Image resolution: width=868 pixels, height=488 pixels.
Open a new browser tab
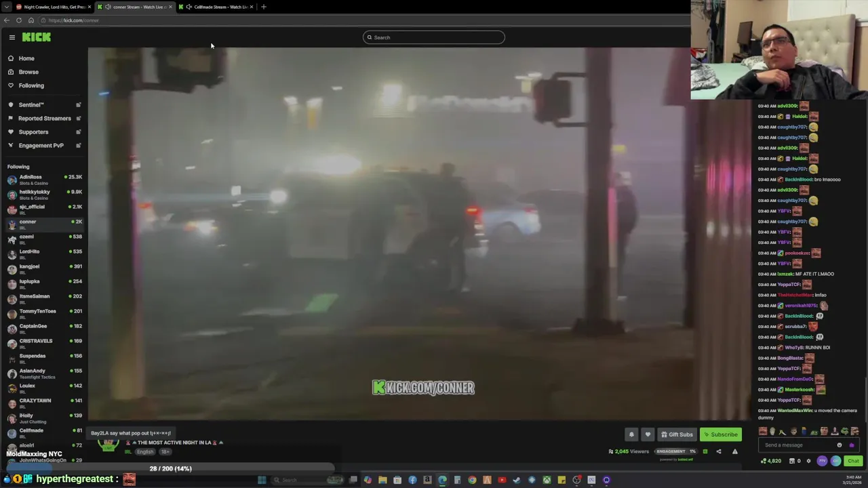(x=264, y=7)
